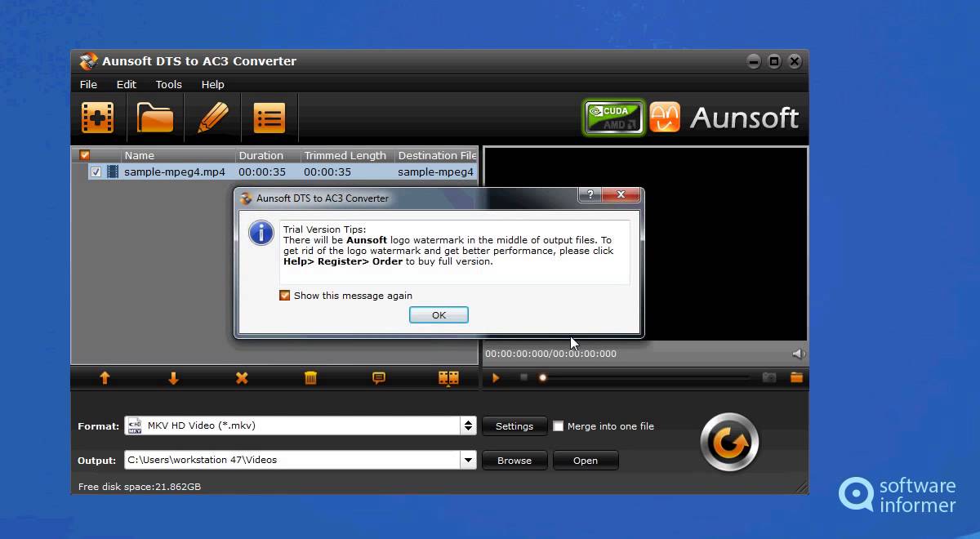Viewport: 980px width, 539px height.
Task: Open the Help menu
Action: coord(212,84)
